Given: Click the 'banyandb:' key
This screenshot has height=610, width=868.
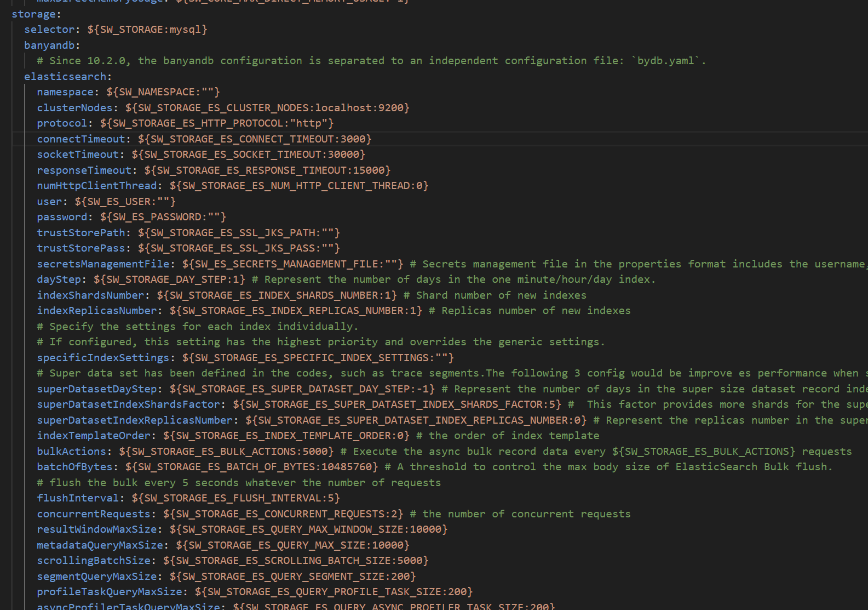Looking at the screenshot, I should pyautogui.click(x=52, y=45).
